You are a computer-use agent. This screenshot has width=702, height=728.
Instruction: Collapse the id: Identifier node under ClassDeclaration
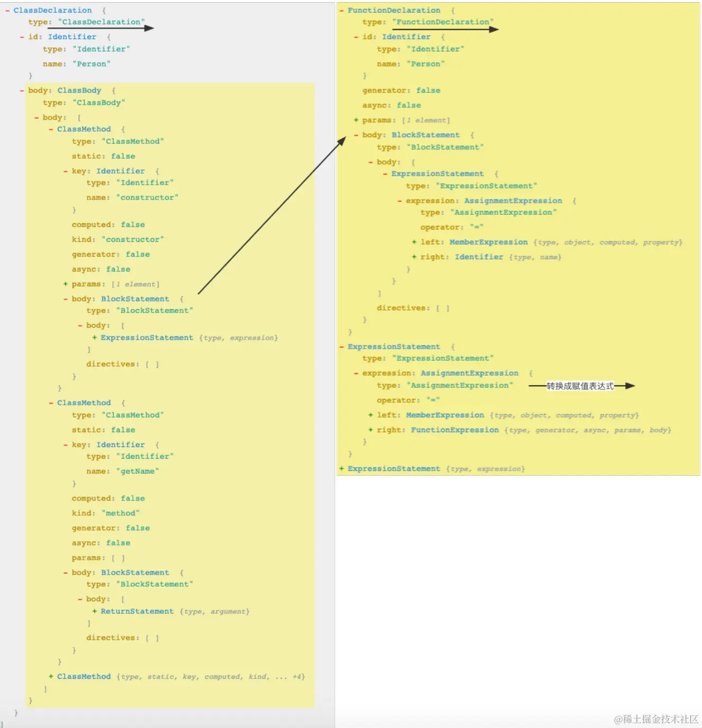click(22, 37)
